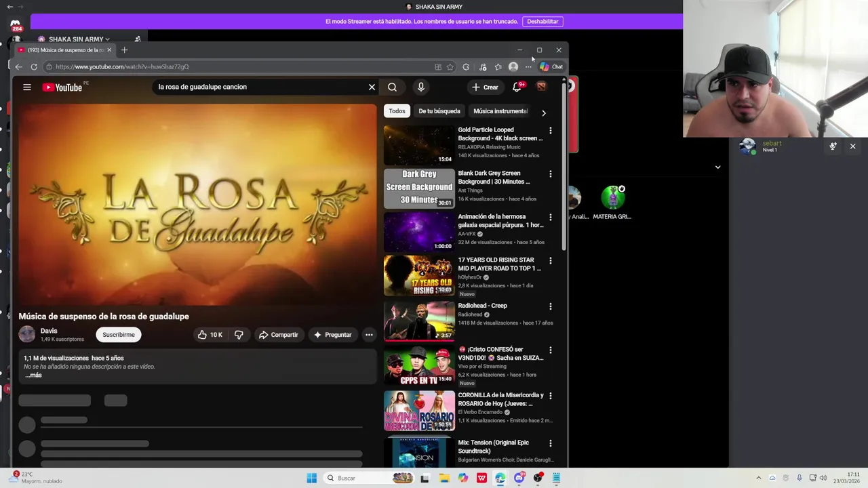Screen dimensions: 868x488
Task: Open the Gold Particle Looped Background thumbnail
Action: click(419, 145)
